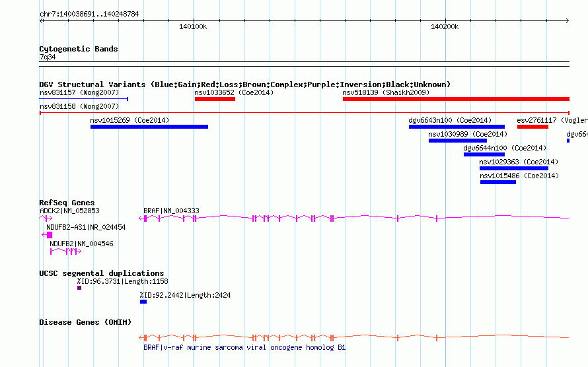Open the %ID:92.2442|Length:2424 label
The height and width of the screenshot is (367, 588).
pos(185,295)
